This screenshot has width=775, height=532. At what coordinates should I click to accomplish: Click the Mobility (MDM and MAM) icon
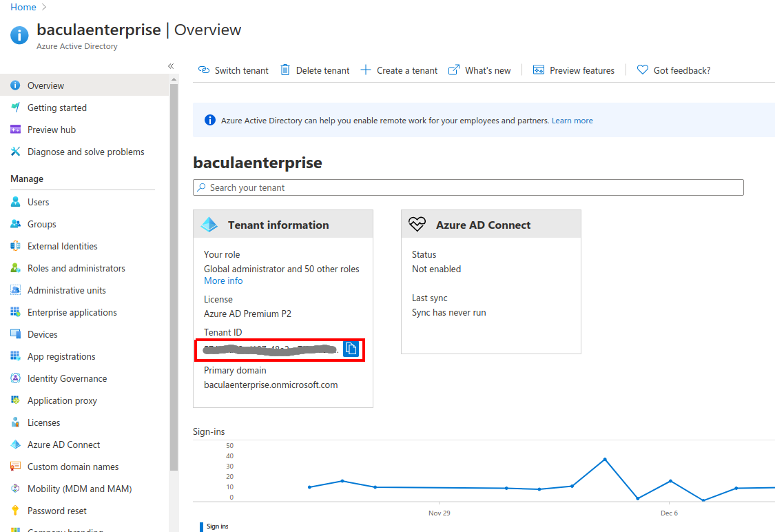click(x=15, y=489)
